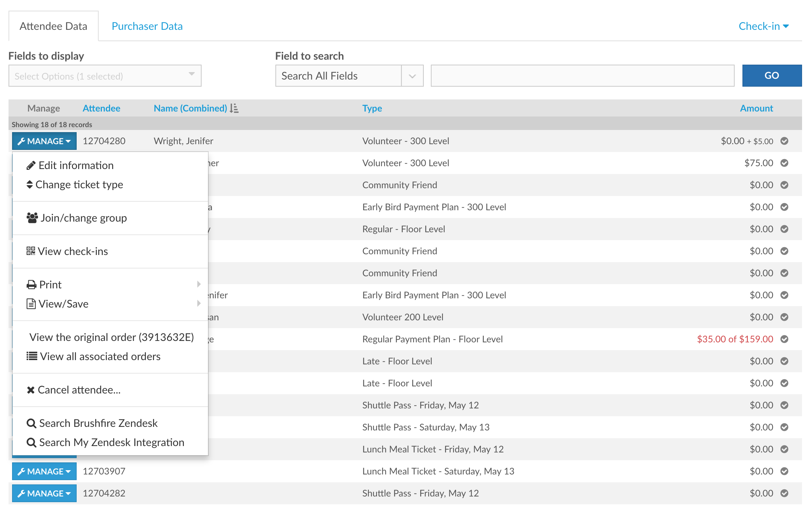Screen dimensions: 812x505
Task: Click the up-down arrows icon for Change ticket type
Action: [x=30, y=185]
